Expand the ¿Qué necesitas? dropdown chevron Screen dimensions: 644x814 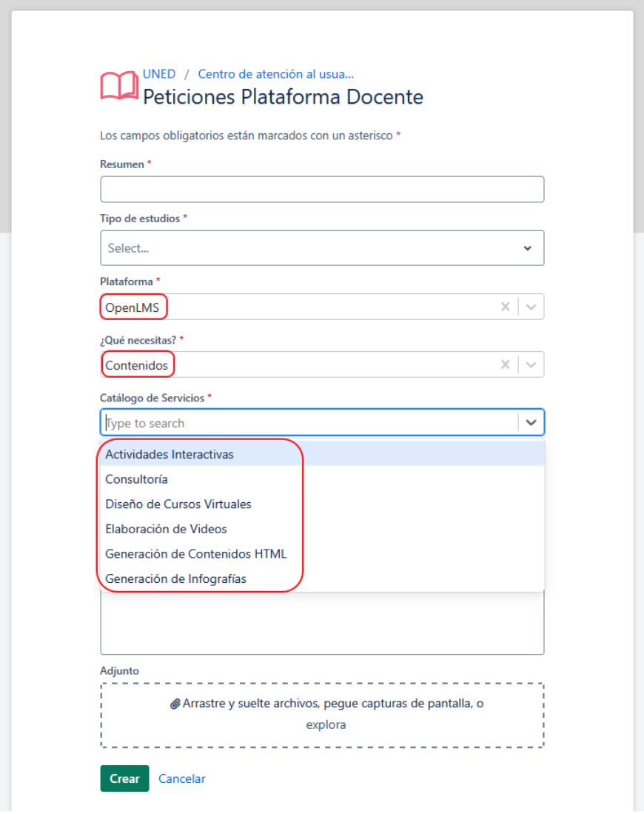(x=531, y=365)
